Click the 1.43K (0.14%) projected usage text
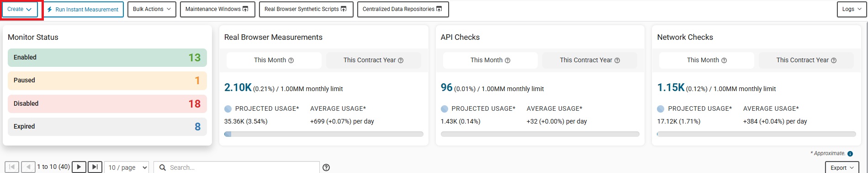Image resolution: width=868 pixels, height=173 pixels. [460, 122]
